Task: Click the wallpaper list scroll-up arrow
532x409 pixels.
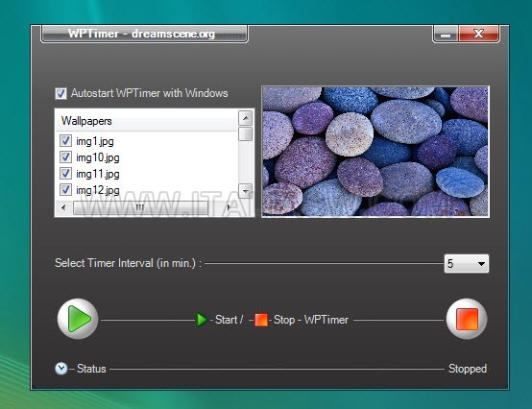Action: coord(245,118)
